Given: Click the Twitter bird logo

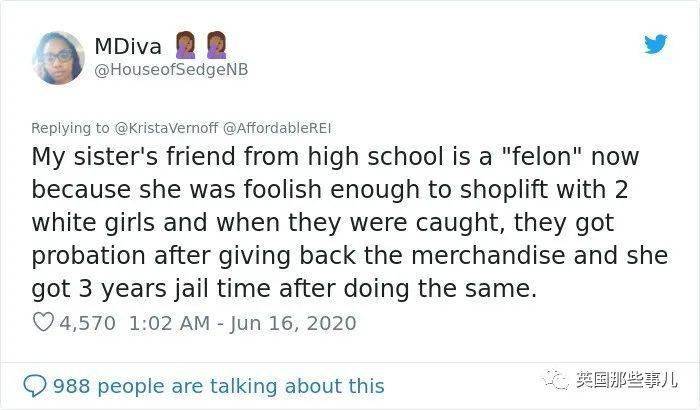Looking at the screenshot, I should 654,45.
